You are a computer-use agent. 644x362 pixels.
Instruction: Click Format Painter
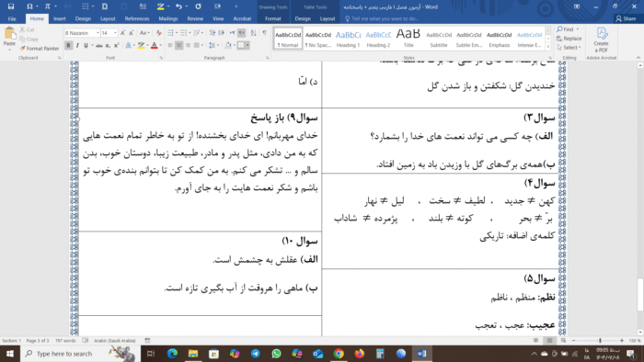click(40, 49)
